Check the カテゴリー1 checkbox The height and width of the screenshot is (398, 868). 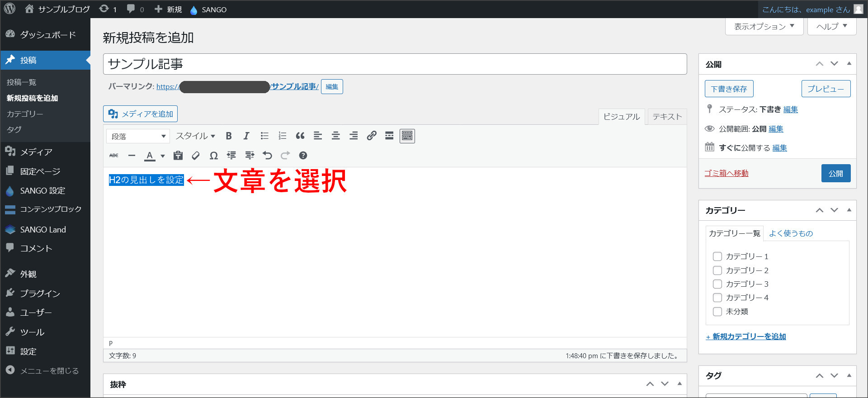[x=717, y=256]
